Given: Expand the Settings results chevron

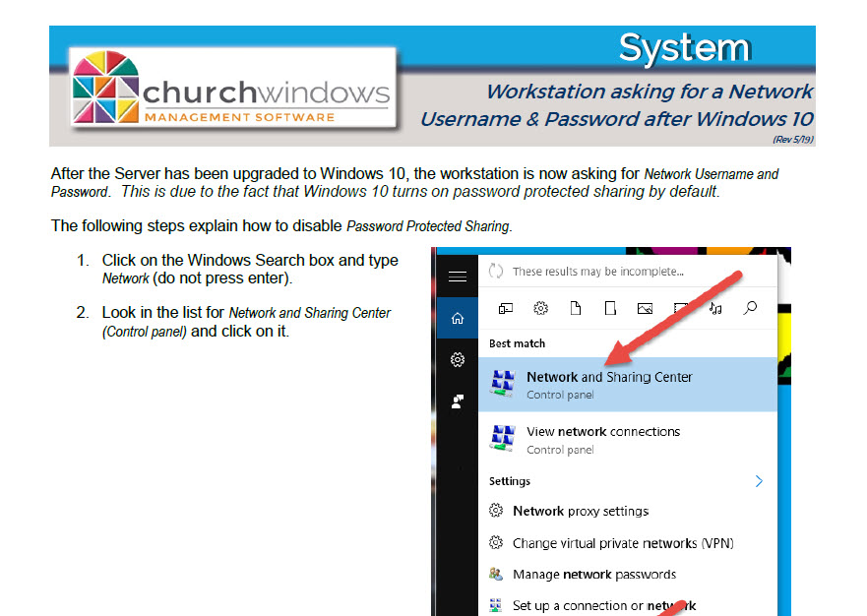Looking at the screenshot, I should pyautogui.click(x=759, y=481).
